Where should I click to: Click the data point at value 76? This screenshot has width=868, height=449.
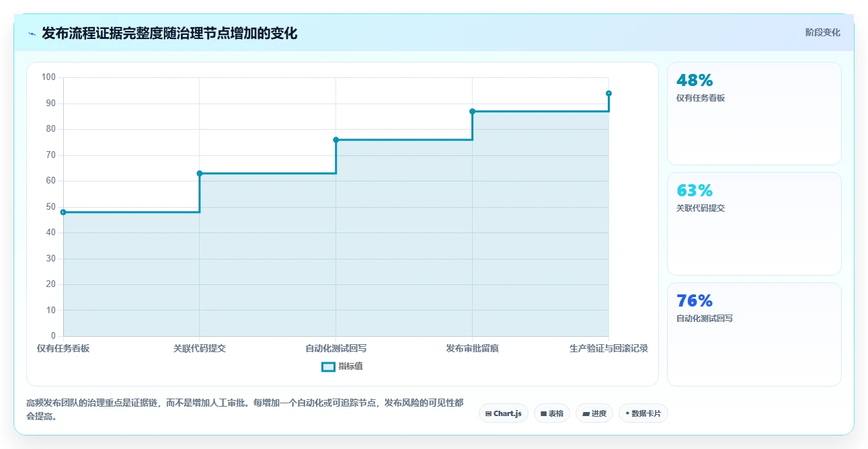pyautogui.click(x=336, y=140)
